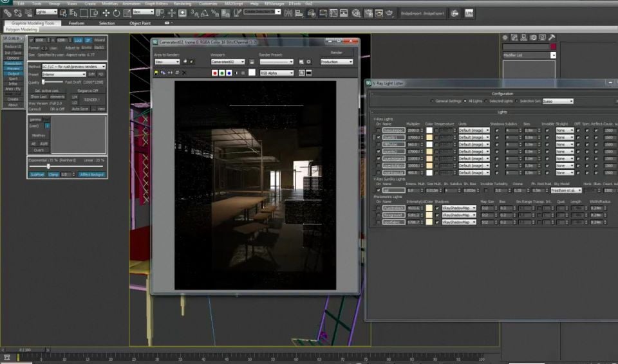Click the Select Object arrow tool

(63, 13)
